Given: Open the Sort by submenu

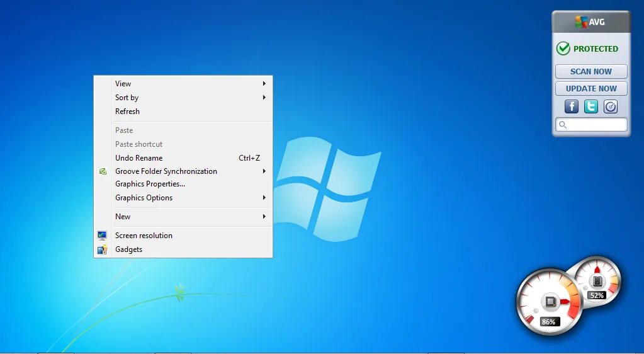Looking at the screenshot, I should point(183,98).
